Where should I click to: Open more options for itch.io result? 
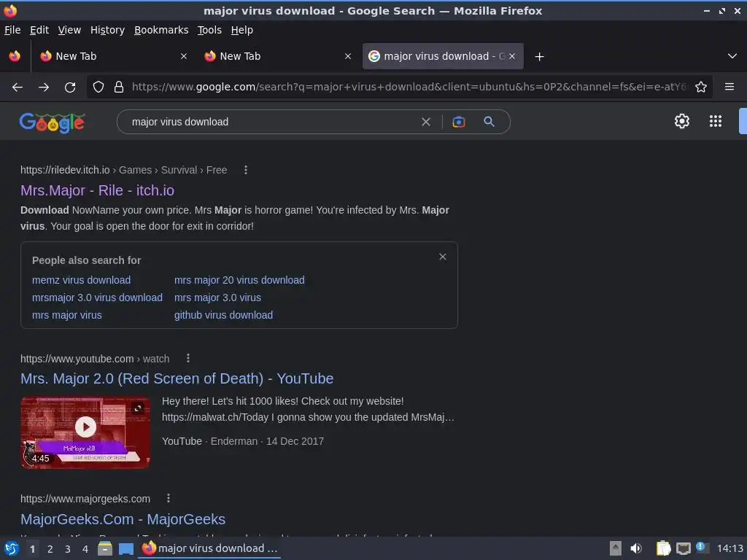point(246,170)
